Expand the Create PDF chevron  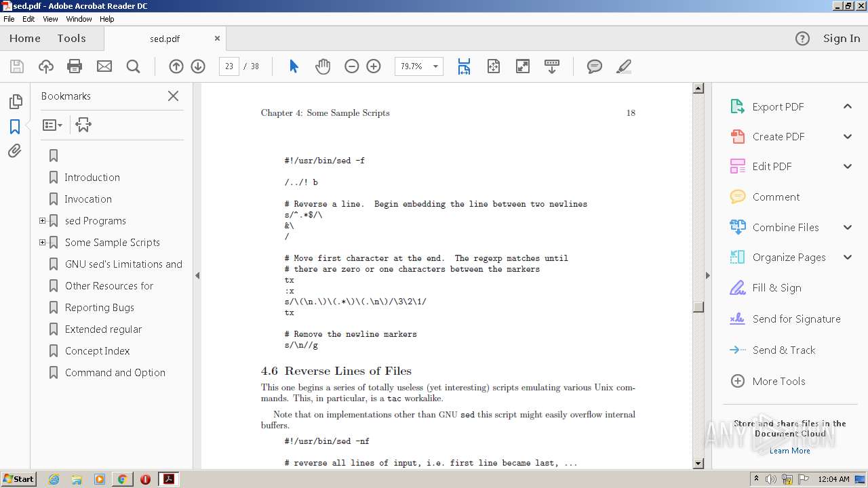pyautogui.click(x=848, y=136)
